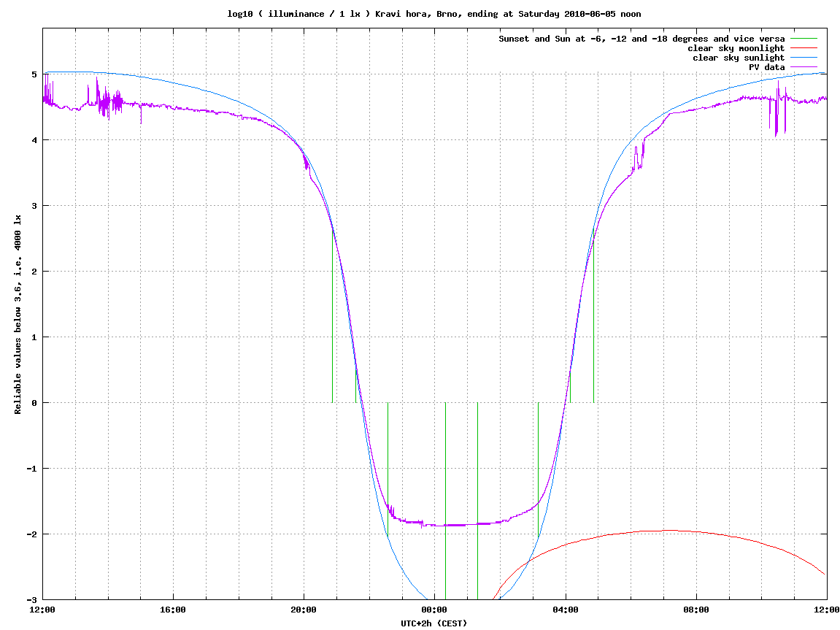Click the blue sunlight legend line sample

click(x=804, y=58)
